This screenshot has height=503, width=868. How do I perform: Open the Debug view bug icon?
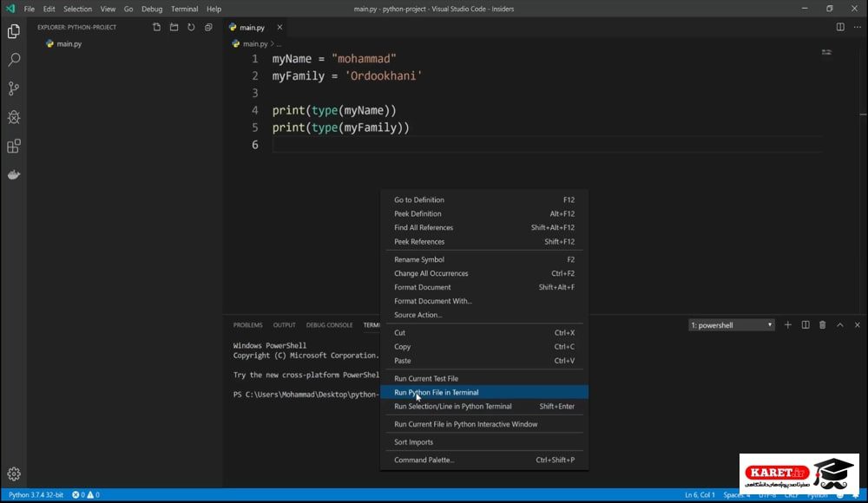tap(14, 117)
